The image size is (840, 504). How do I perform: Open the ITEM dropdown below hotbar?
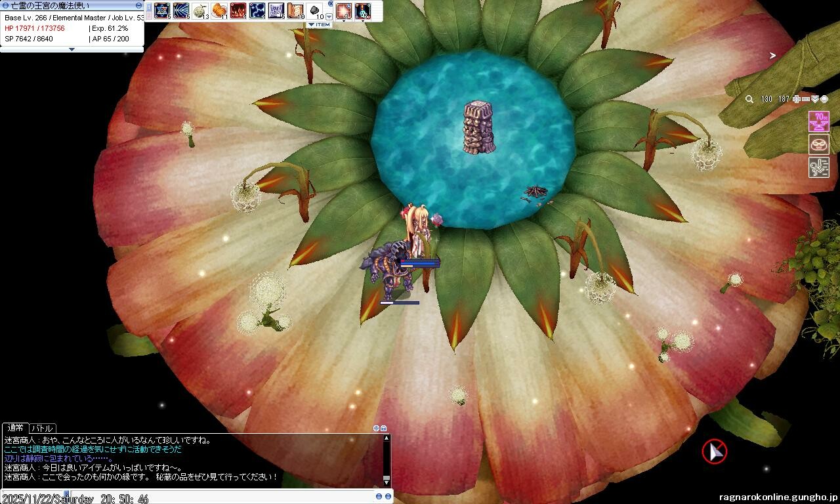pyautogui.click(x=320, y=25)
